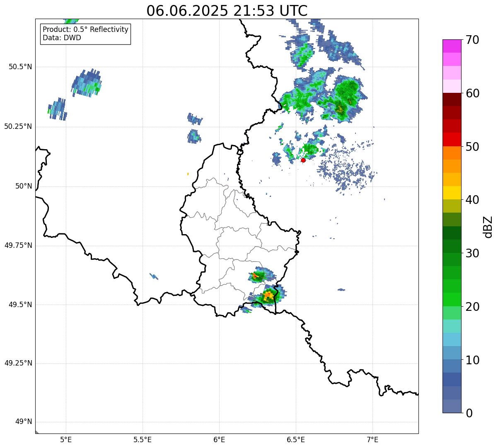The height and width of the screenshot is (448, 498).
Task: Click the colorbar 50 tick label
Action: click(x=472, y=147)
